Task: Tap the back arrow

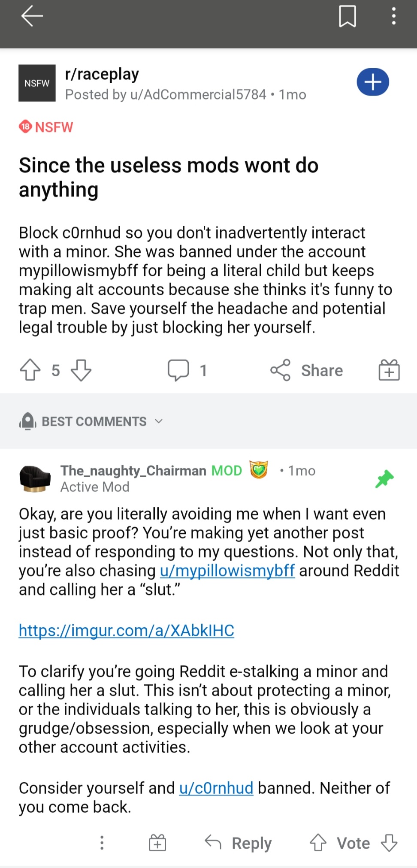Action: [32, 16]
